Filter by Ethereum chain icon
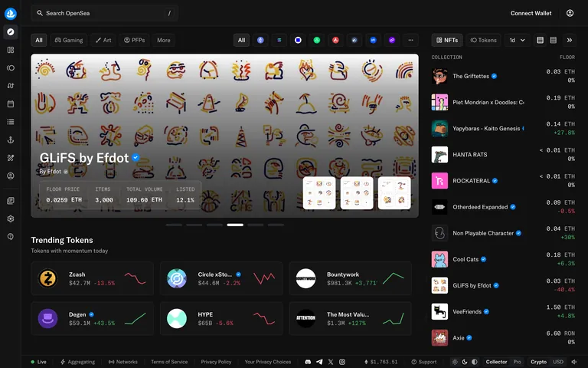 [x=260, y=40]
